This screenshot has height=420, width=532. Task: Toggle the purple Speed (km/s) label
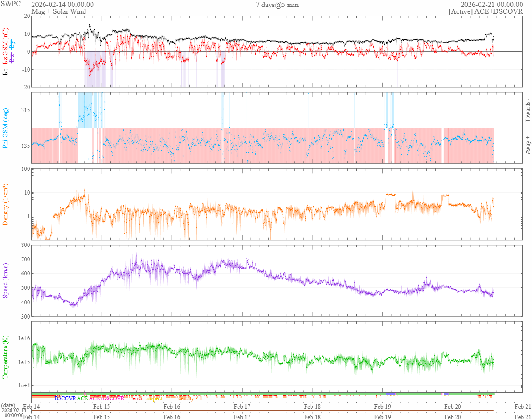[5, 280]
